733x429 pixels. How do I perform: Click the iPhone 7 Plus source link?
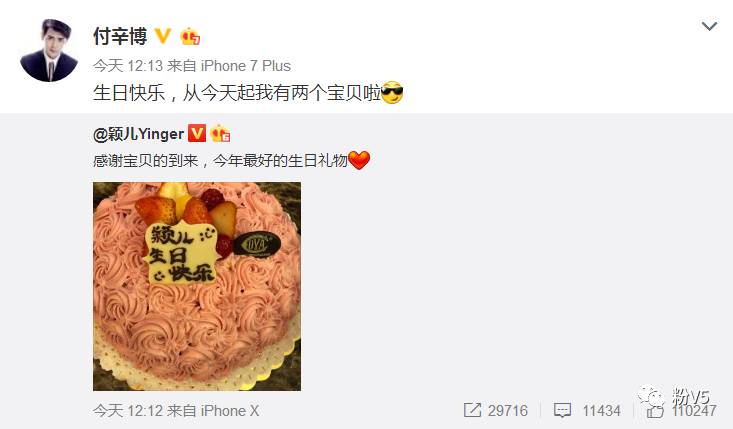(x=246, y=66)
